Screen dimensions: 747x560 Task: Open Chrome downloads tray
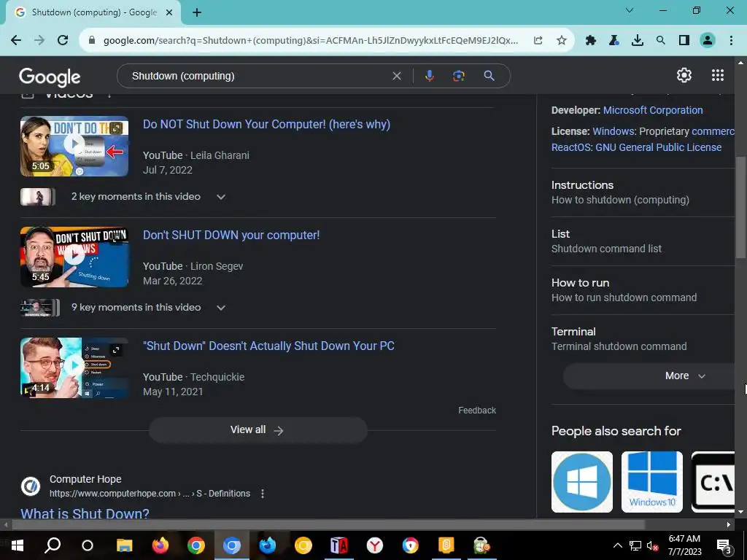638,41
